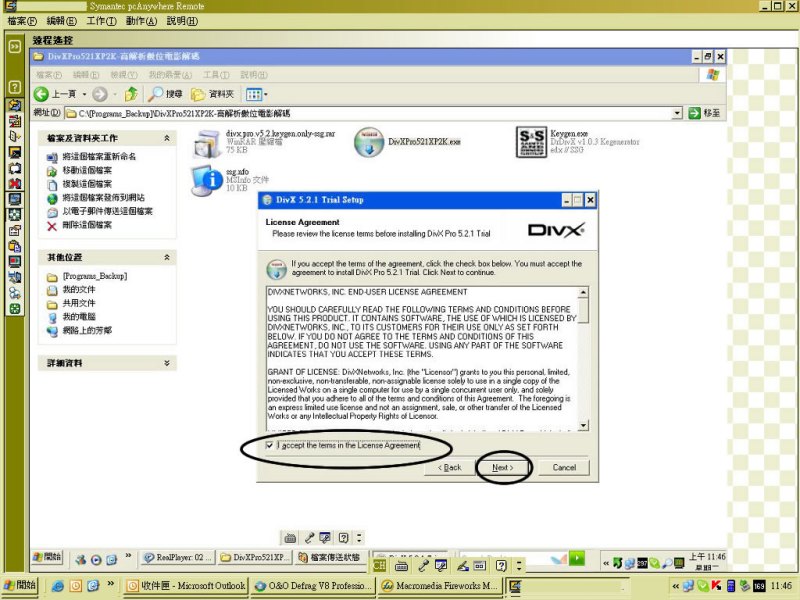Click pcAnywhere sidebar clipboard transfer icon
800x600 pixels.
14,246
